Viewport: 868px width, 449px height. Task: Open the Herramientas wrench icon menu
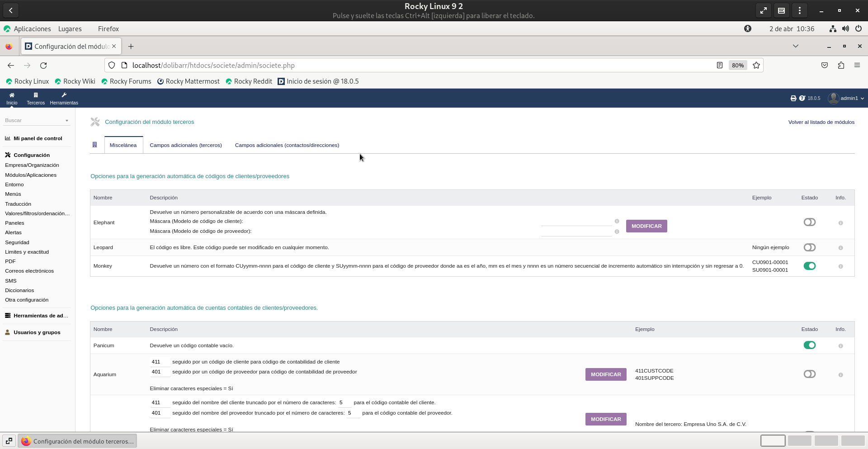pyautogui.click(x=64, y=95)
